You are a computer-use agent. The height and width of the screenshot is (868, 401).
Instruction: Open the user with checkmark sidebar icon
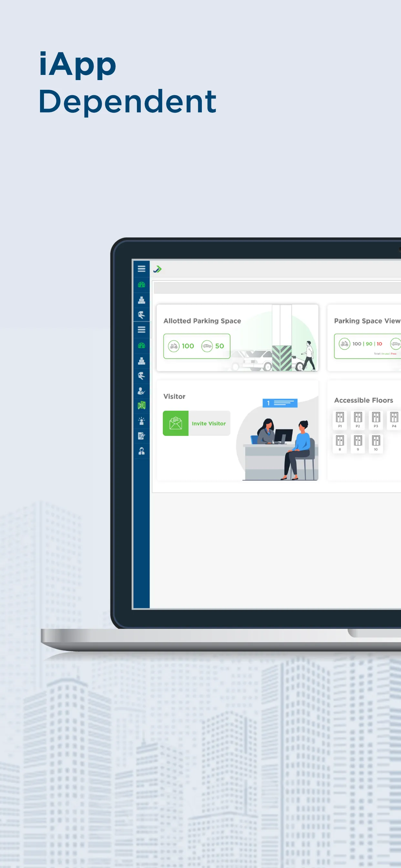tap(141, 391)
